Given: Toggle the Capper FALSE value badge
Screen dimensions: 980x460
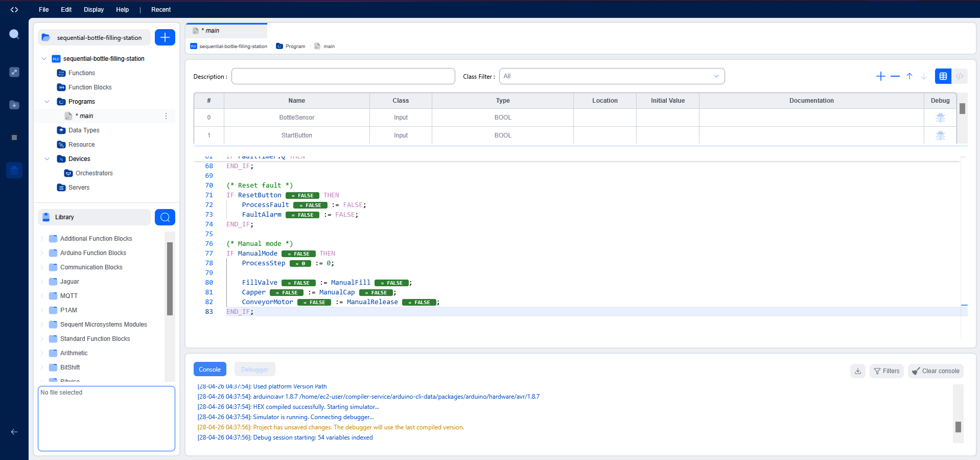Looking at the screenshot, I should [287, 293].
